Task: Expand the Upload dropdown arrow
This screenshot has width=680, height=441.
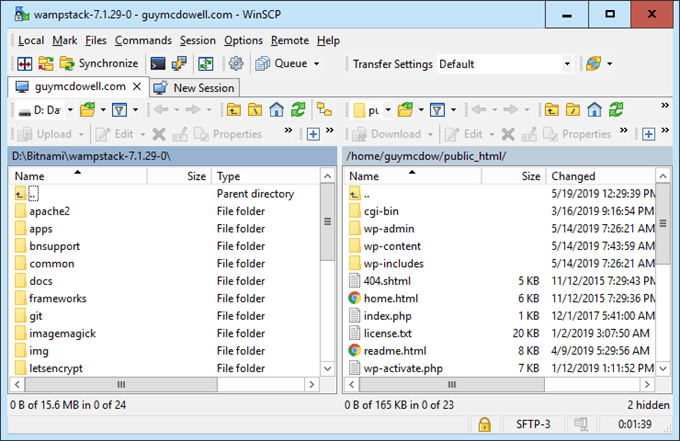Action: click(x=81, y=134)
